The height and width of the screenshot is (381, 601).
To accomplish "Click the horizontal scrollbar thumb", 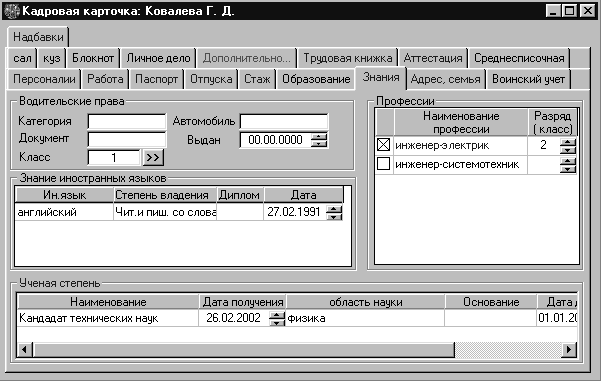I will point(244,350).
